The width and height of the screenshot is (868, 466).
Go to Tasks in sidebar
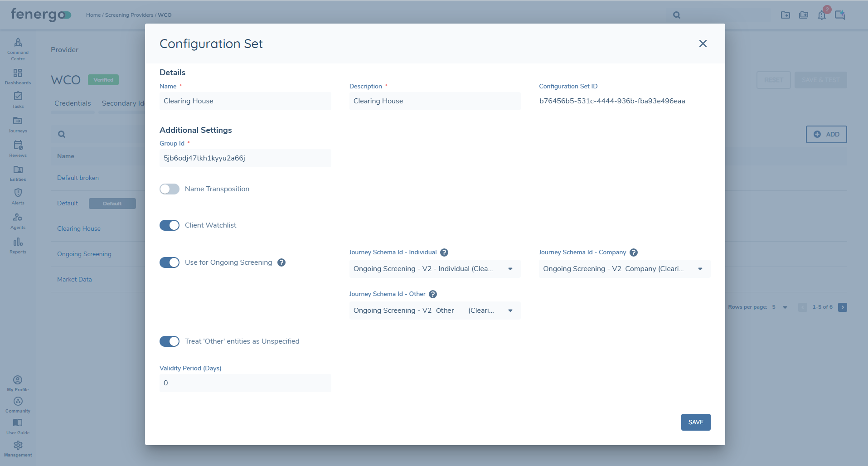coord(18,100)
